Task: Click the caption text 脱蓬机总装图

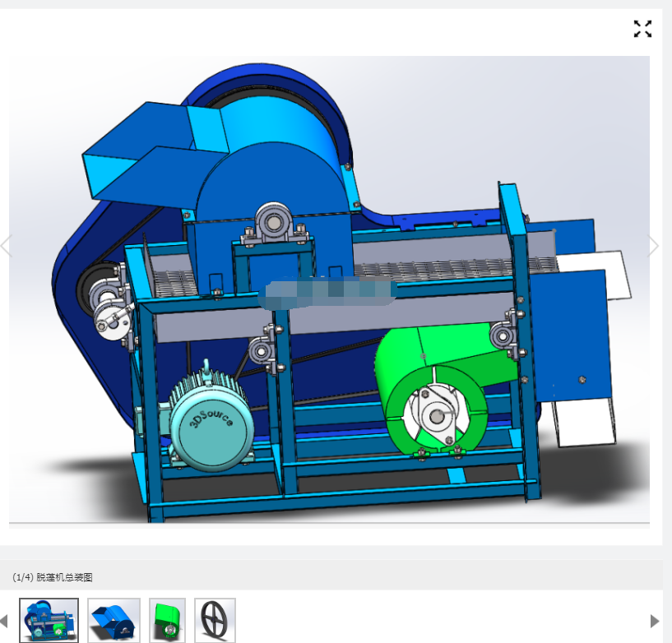Action: tap(64, 577)
